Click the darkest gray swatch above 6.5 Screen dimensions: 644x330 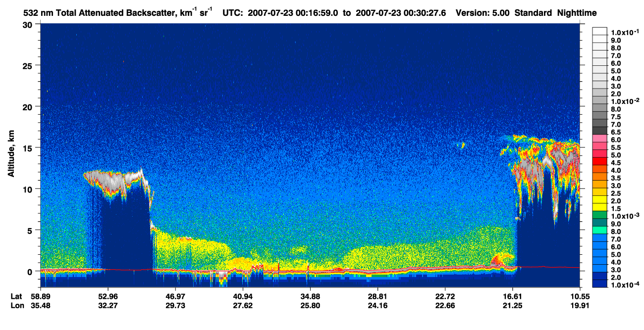pyautogui.click(x=600, y=130)
